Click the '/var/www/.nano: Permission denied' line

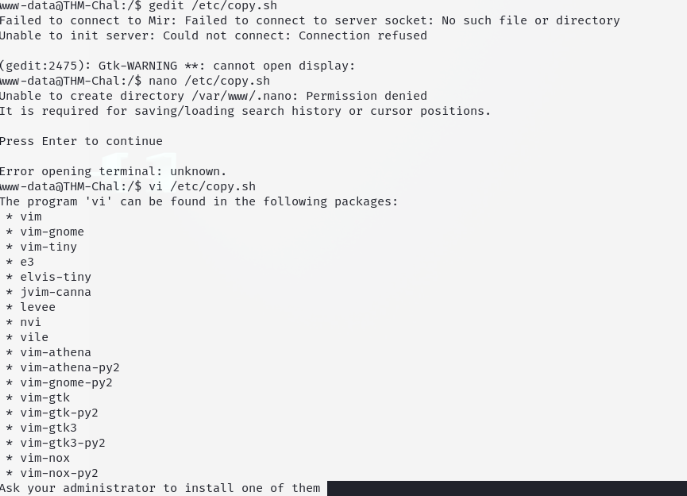coord(213,96)
